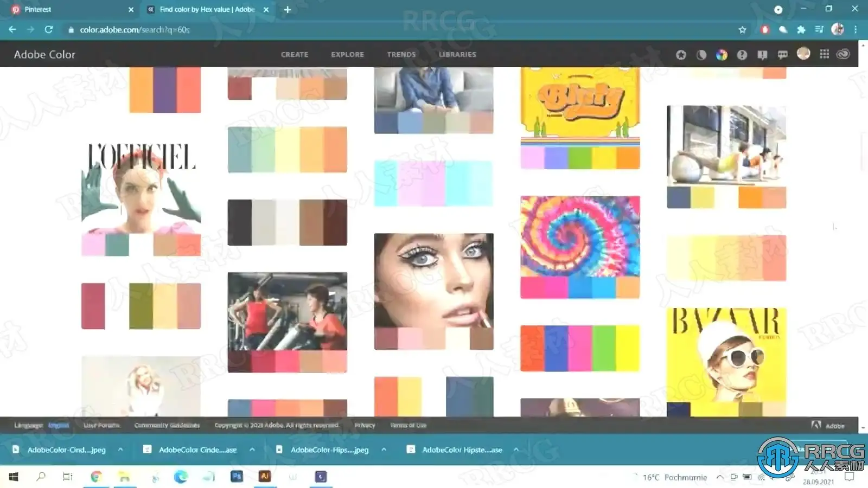Open the gym treadmill photo theme
This screenshot has width=868, height=488.
pos(288,322)
